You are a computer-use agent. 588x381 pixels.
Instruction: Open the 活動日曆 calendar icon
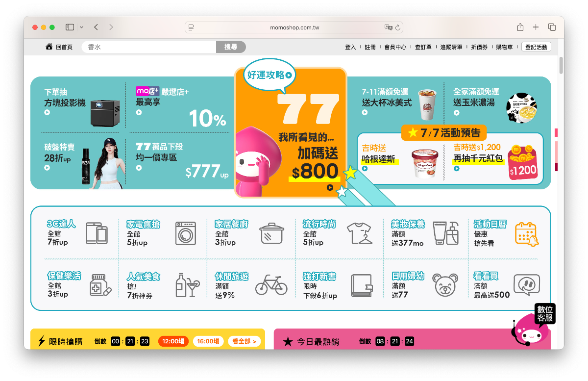coord(526,233)
